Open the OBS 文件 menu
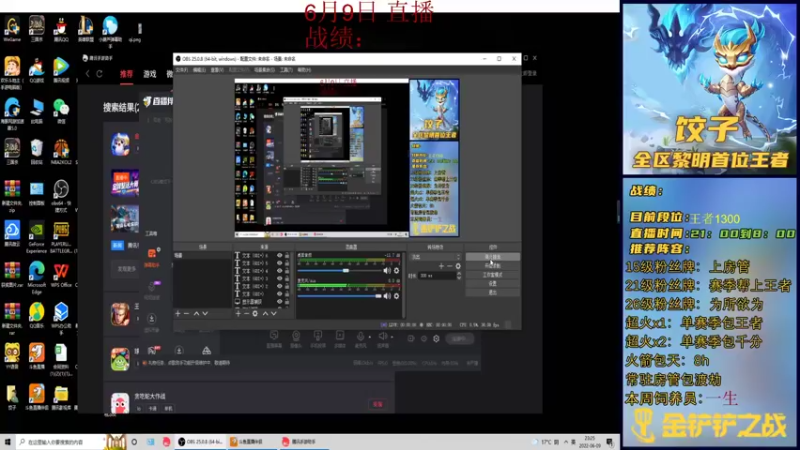Screen dimensions: 800x450 (182, 70)
